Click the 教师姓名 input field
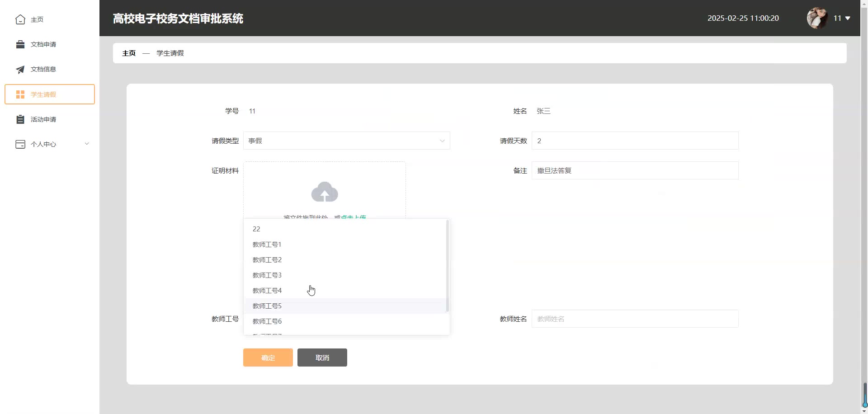The width and height of the screenshot is (868, 414). tap(635, 319)
